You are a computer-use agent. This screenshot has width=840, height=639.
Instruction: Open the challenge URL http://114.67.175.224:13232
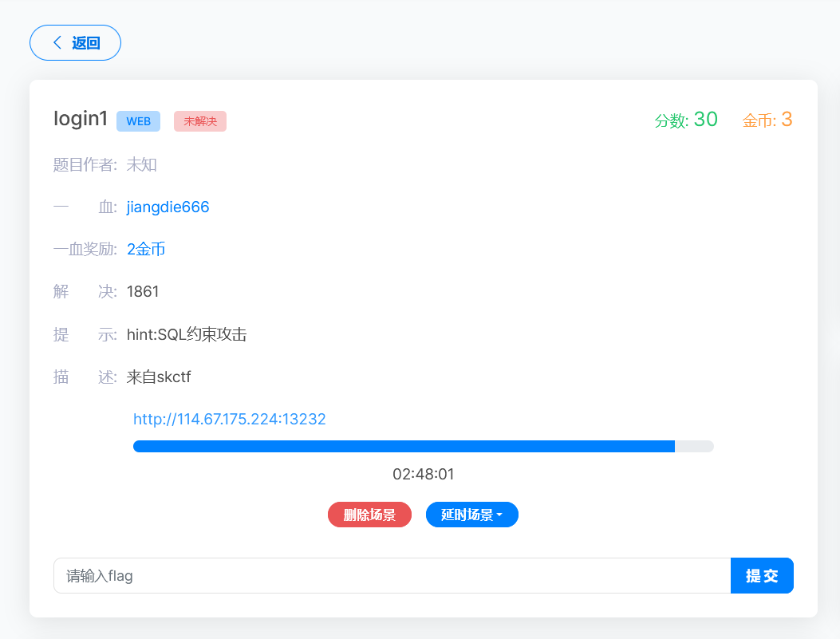coord(229,419)
